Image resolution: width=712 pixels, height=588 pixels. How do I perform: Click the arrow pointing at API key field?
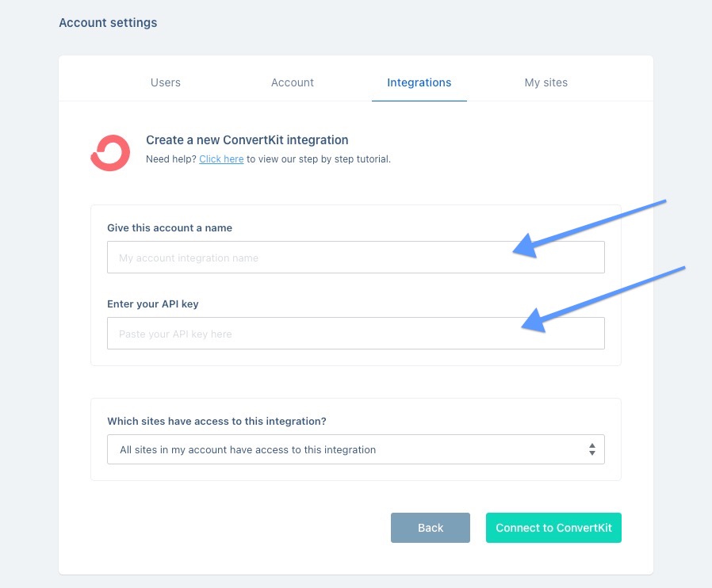603,300
